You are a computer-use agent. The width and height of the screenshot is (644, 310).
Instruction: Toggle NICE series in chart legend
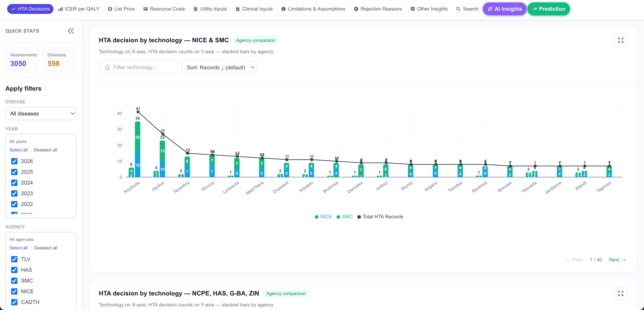pos(323,217)
